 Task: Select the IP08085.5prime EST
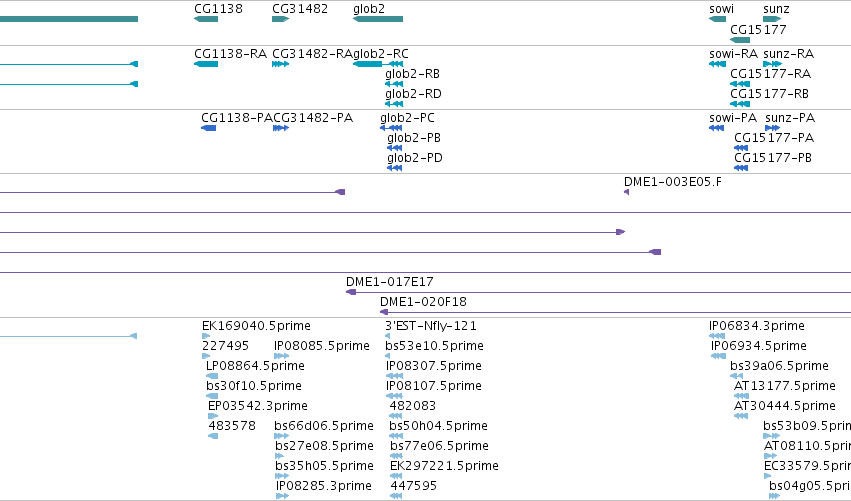pos(322,346)
